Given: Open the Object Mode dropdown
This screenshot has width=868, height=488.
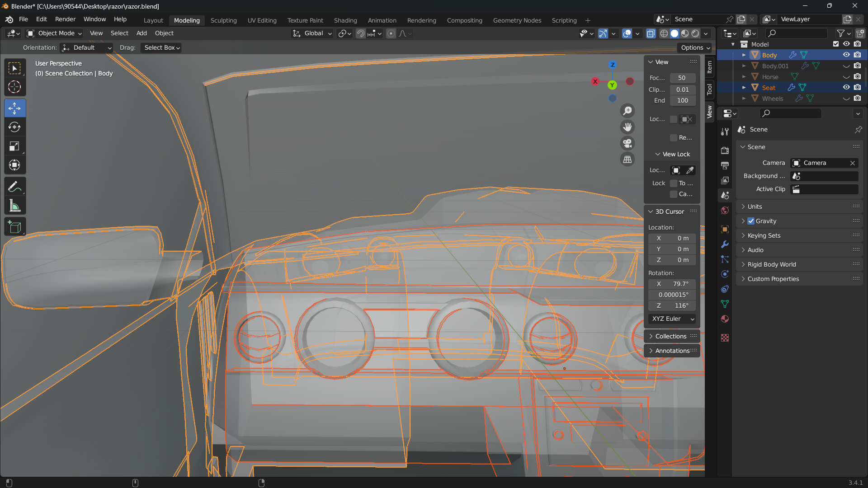Looking at the screenshot, I should tap(54, 33).
